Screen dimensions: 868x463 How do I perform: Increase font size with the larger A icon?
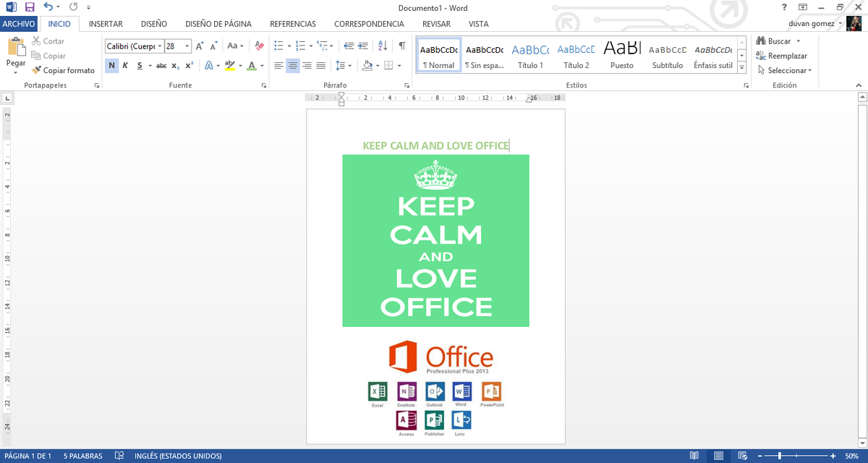click(x=200, y=46)
